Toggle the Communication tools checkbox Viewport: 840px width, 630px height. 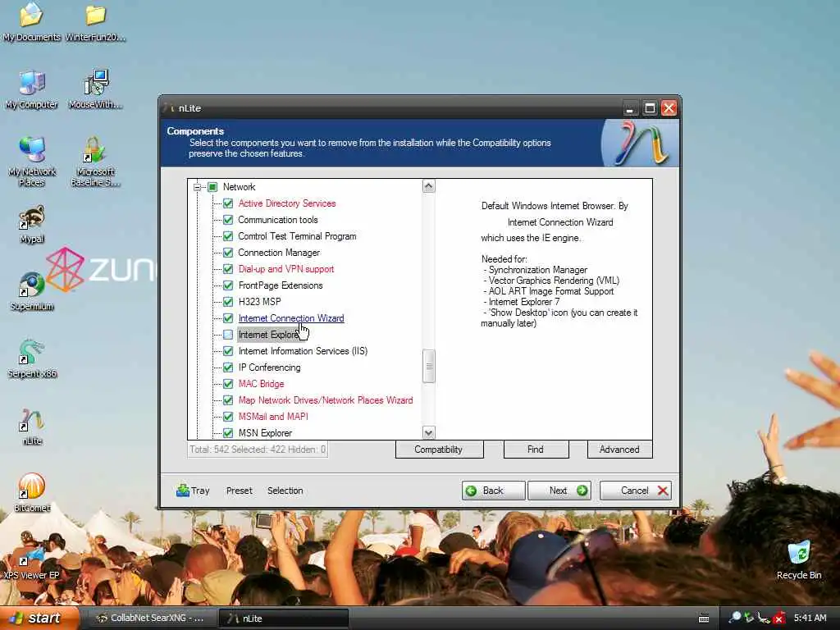228,220
